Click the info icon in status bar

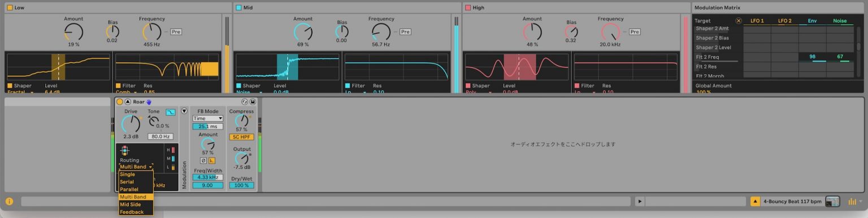tap(10, 201)
